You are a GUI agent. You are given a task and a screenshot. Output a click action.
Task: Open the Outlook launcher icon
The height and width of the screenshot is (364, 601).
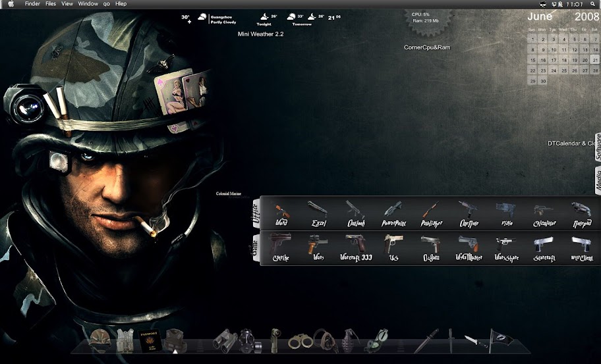click(x=356, y=214)
